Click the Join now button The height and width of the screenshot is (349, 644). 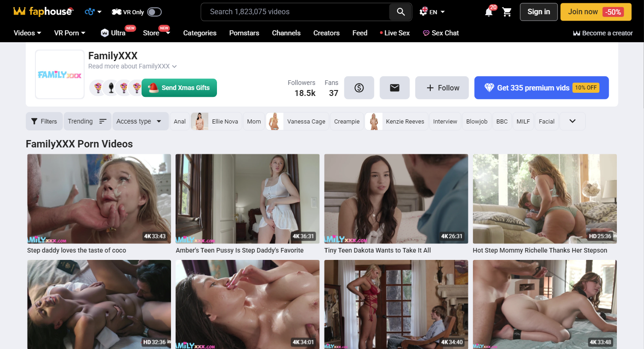coord(596,12)
